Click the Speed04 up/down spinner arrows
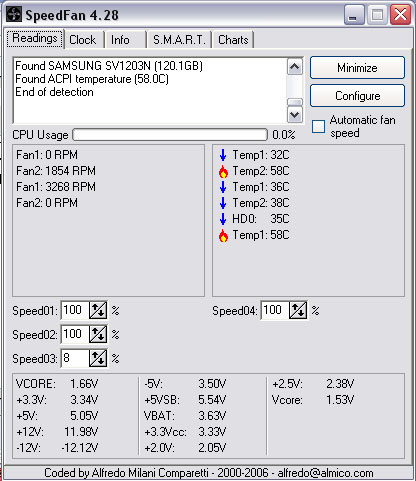416x481 pixels. coord(298,311)
